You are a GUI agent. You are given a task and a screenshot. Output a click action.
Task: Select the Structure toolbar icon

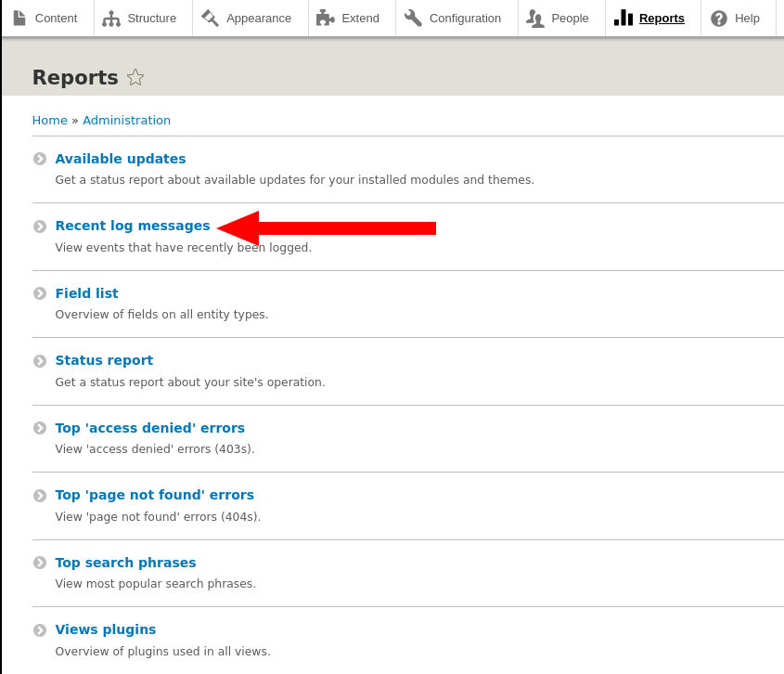107,17
